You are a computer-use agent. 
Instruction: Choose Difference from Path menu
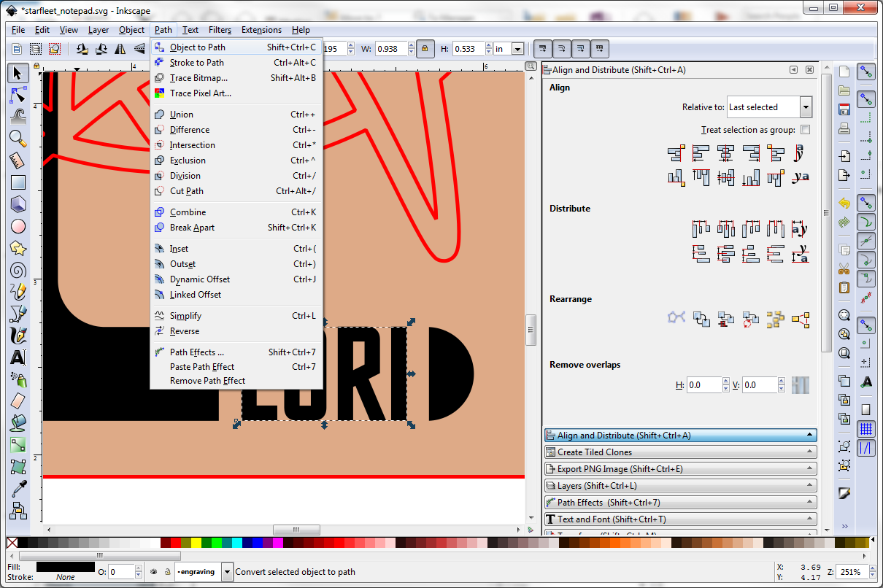coord(236,130)
